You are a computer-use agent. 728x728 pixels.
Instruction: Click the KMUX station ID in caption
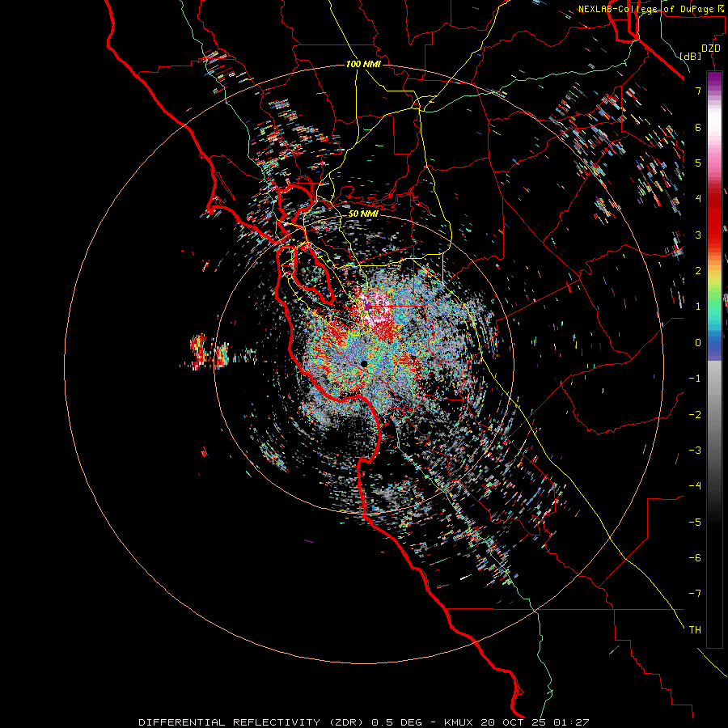tap(459, 722)
